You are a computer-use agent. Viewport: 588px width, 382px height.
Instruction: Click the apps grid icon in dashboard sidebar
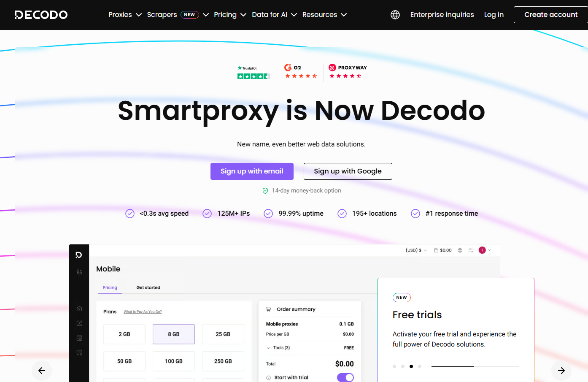pyautogui.click(x=79, y=272)
